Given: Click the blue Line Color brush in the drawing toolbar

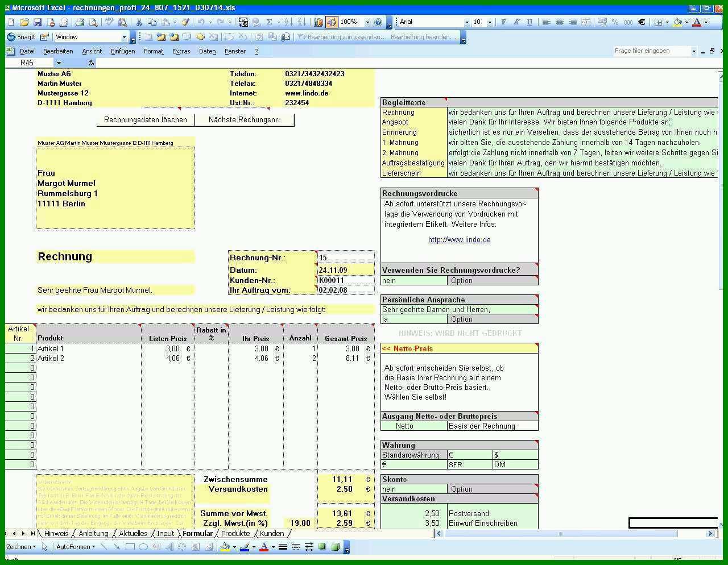Looking at the screenshot, I should [245, 547].
